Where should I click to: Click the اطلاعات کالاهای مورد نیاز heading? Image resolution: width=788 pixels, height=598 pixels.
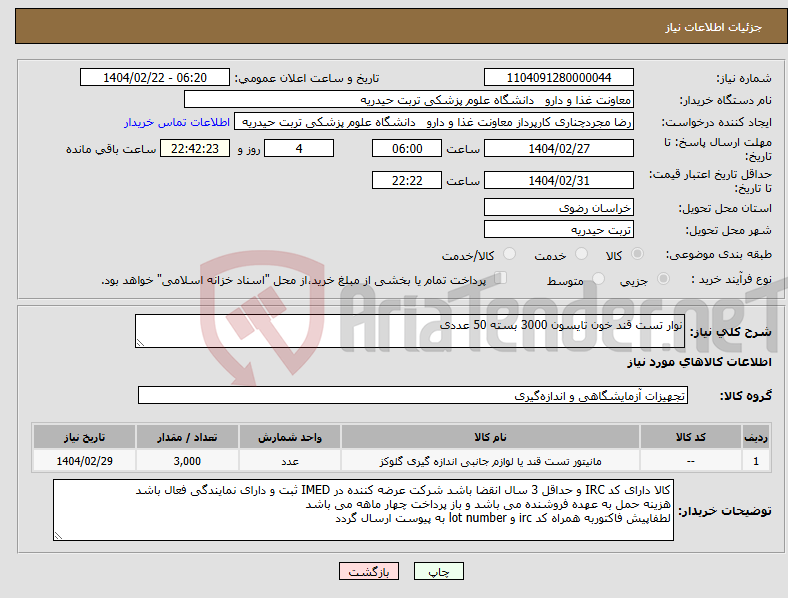[x=699, y=362]
